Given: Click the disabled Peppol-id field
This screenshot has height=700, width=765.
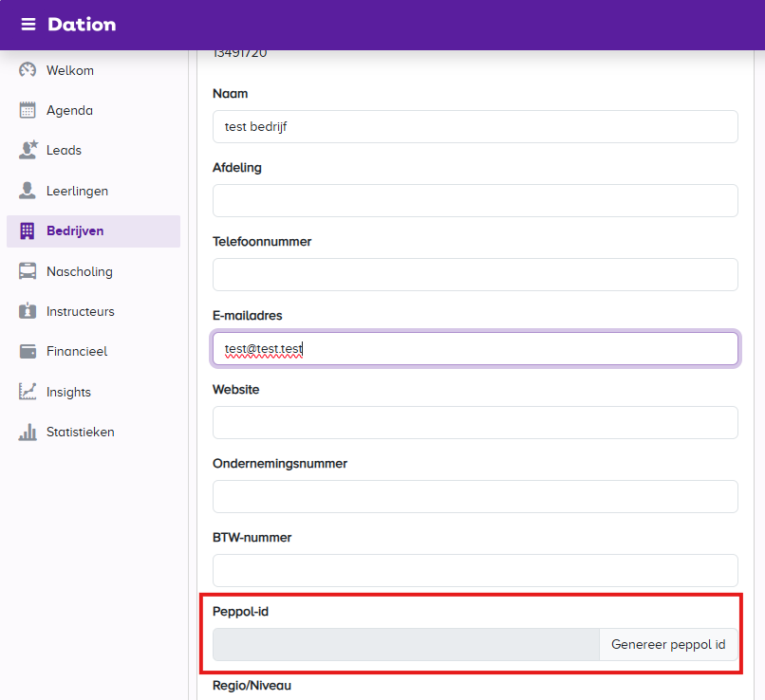Looking at the screenshot, I should pos(405,644).
